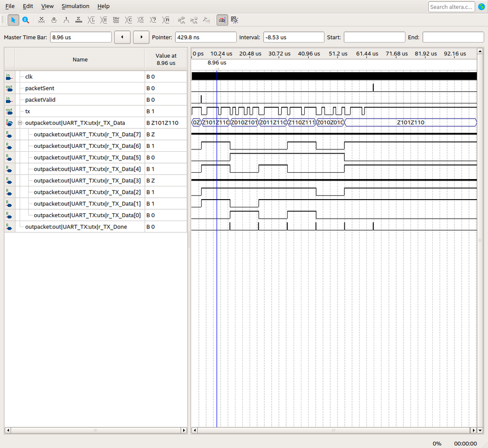Open the Edit menu
488x448 pixels.
pyautogui.click(x=28, y=6)
